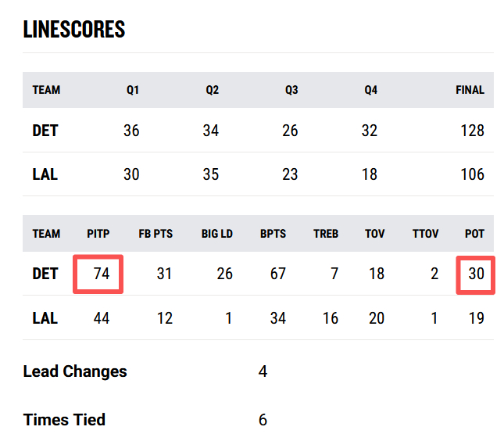Click the TREB column header
The width and height of the screenshot is (504, 441).
click(x=326, y=234)
